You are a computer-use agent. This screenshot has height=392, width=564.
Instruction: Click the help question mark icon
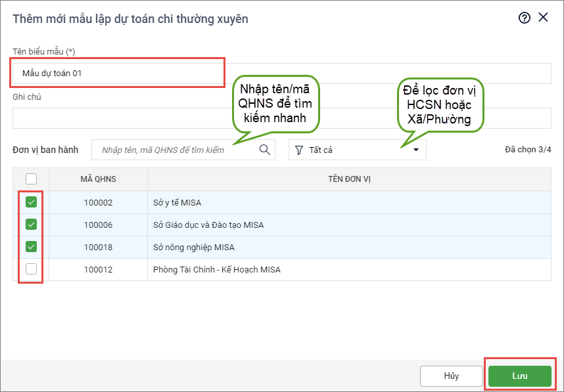[524, 18]
